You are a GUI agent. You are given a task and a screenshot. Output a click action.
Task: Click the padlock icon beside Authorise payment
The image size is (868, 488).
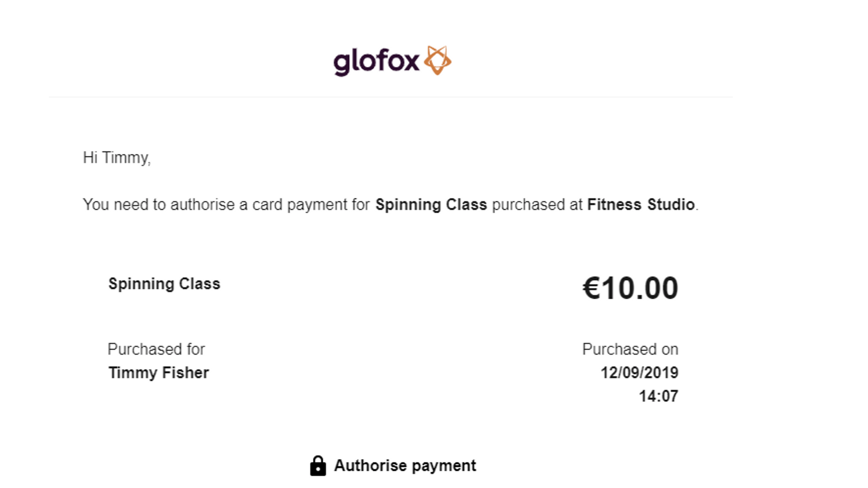click(x=318, y=466)
